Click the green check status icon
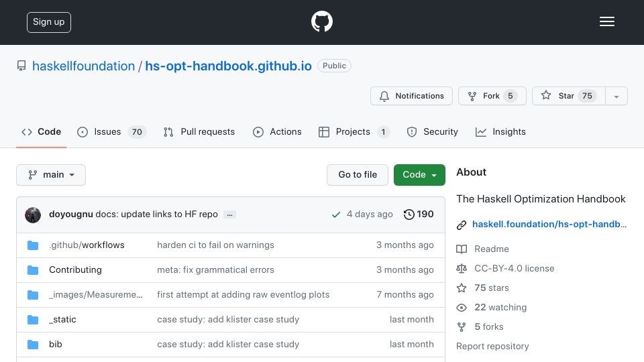The image size is (644, 362). 336,215
